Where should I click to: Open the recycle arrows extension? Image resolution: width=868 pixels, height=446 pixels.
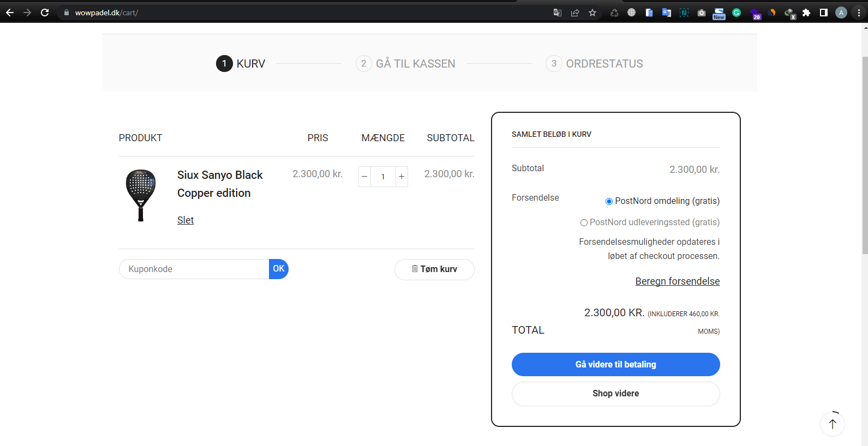[614, 13]
